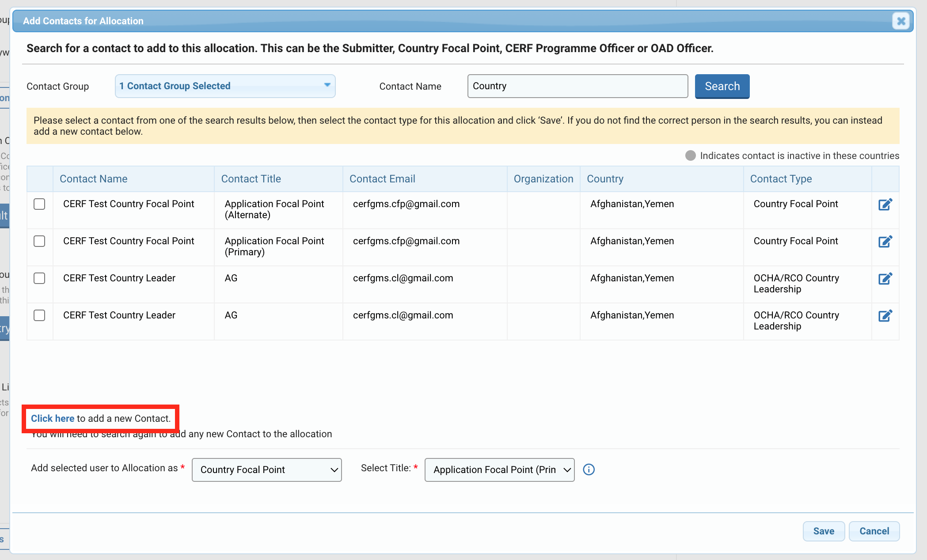Image resolution: width=927 pixels, height=560 pixels.
Task: Save the selected contact
Action: tap(824, 531)
